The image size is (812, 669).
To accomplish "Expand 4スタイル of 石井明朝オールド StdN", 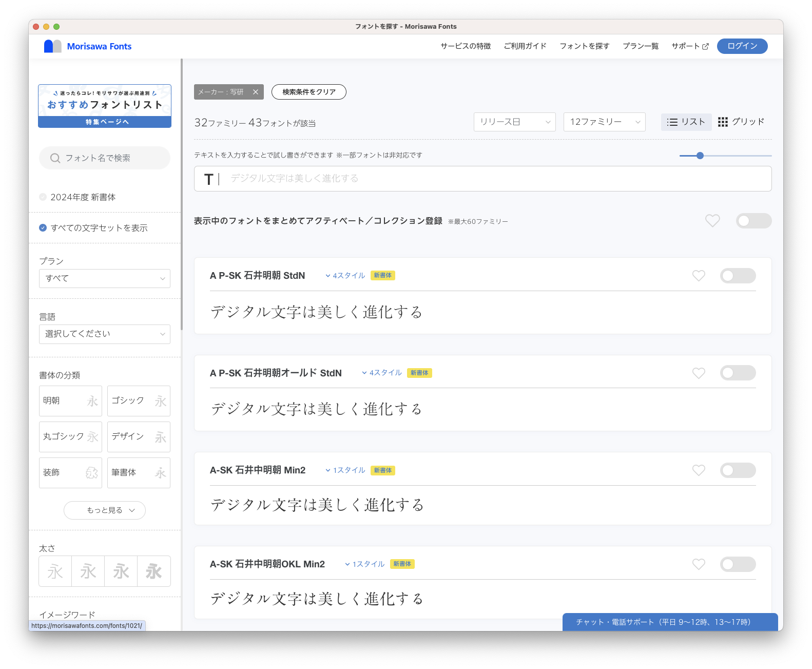I will (382, 373).
